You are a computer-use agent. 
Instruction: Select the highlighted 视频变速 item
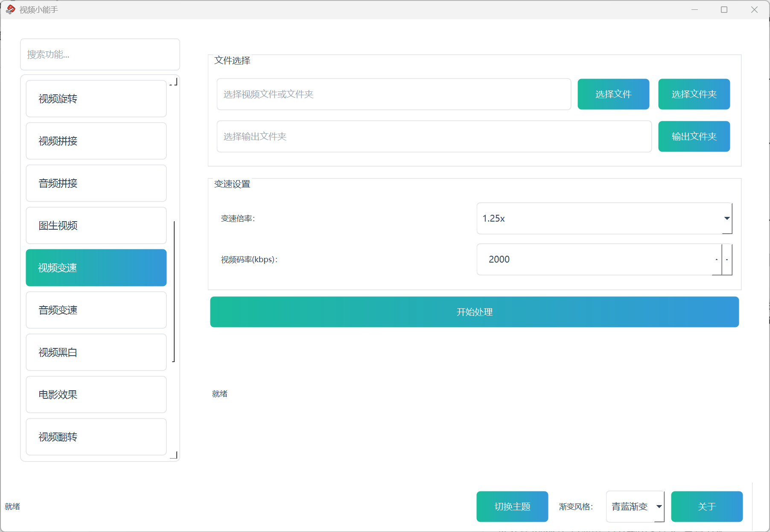96,268
